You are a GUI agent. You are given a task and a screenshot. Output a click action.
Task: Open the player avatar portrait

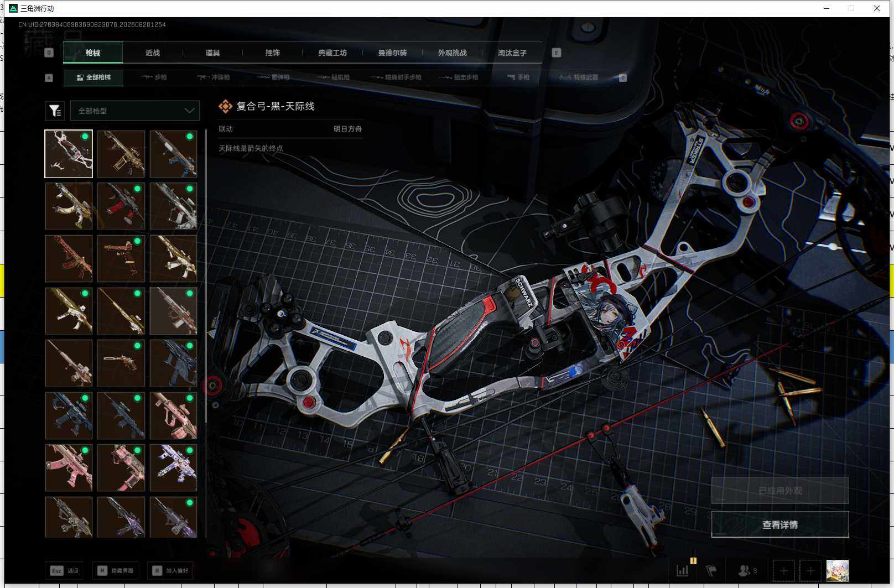pos(837,570)
